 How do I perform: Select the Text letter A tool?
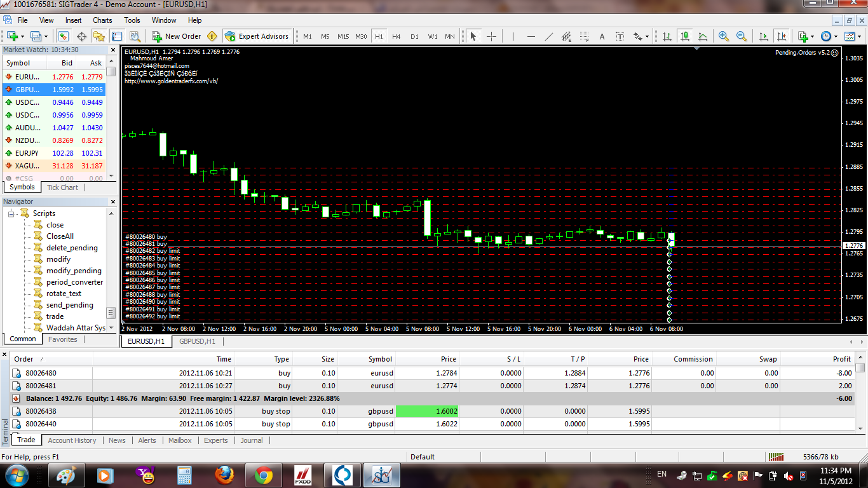tap(602, 36)
